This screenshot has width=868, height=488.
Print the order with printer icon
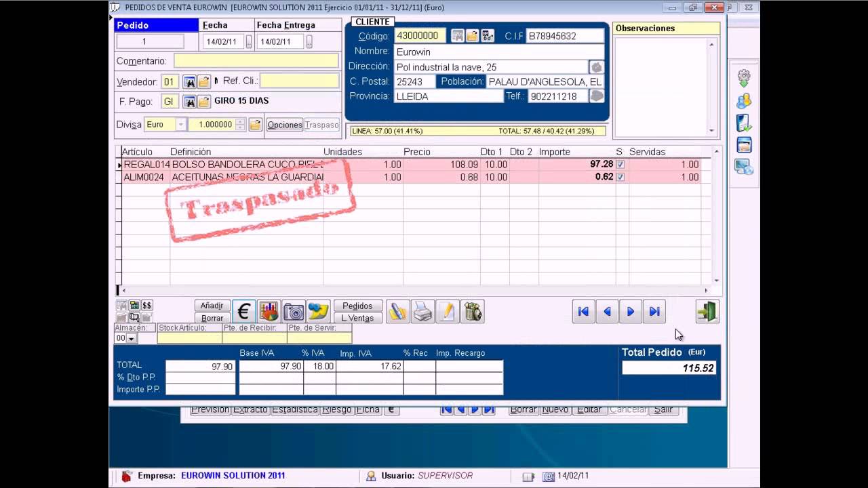[x=423, y=311]
